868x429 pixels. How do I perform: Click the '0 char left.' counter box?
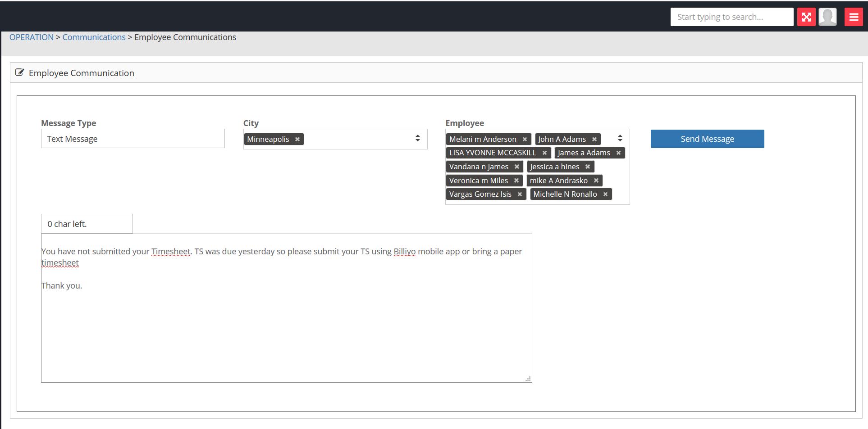click(87, 224)
